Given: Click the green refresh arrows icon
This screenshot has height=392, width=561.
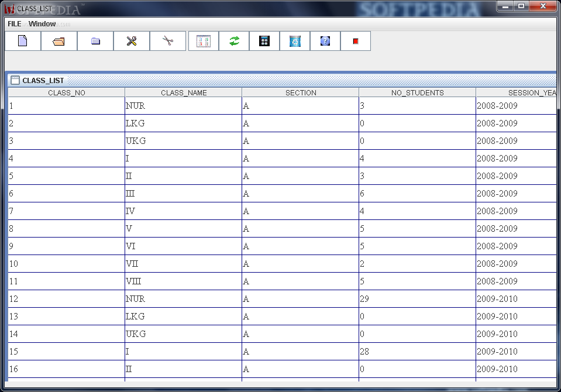Looking at the screenshot, I should click(x=234, y=41).
